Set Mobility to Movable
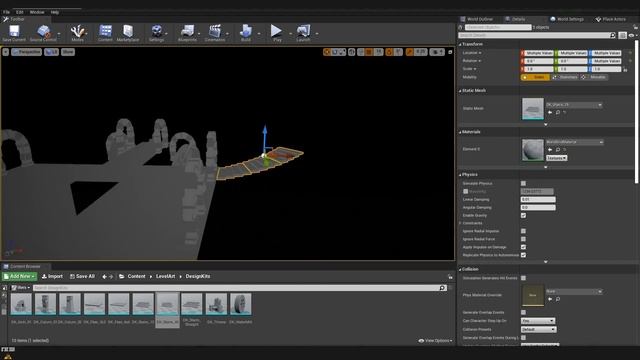Screen dimensions: 640x360 [594, 77]
